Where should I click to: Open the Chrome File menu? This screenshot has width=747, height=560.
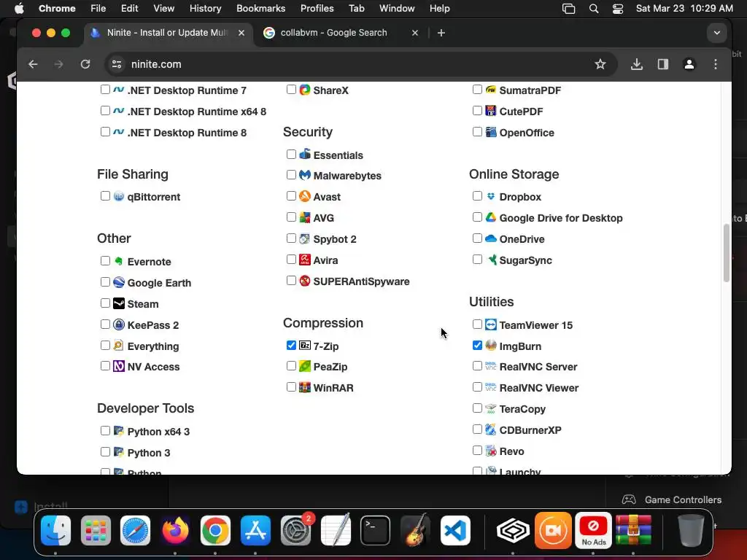pyautogui.click(x=98, y=8)
